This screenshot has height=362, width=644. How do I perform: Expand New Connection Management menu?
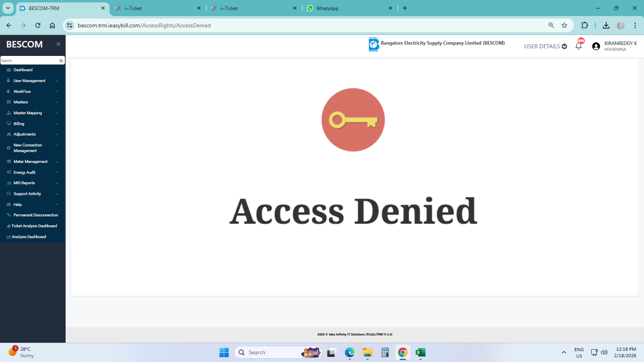click(33, 148)
